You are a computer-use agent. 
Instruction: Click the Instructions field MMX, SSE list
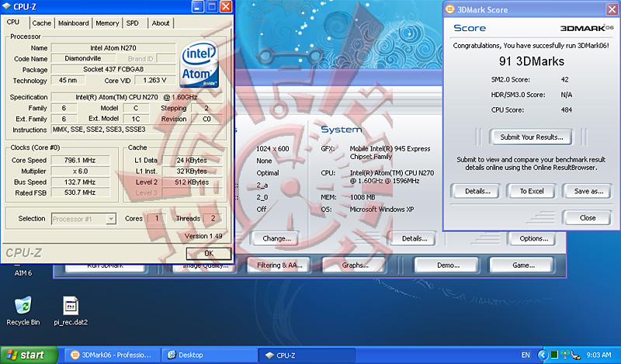tap(137, 130)
